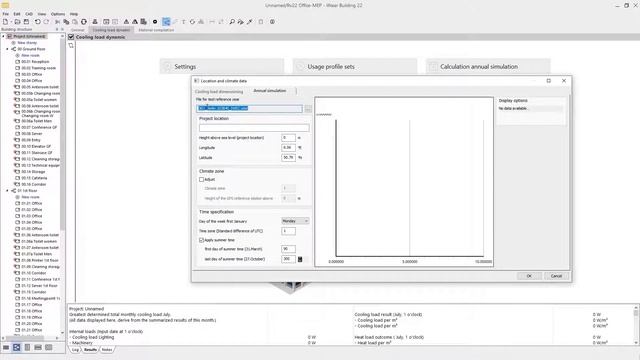Click the Paste toolbar icon
The width and height of the screenshot is (640, 360).
[75, 22]
